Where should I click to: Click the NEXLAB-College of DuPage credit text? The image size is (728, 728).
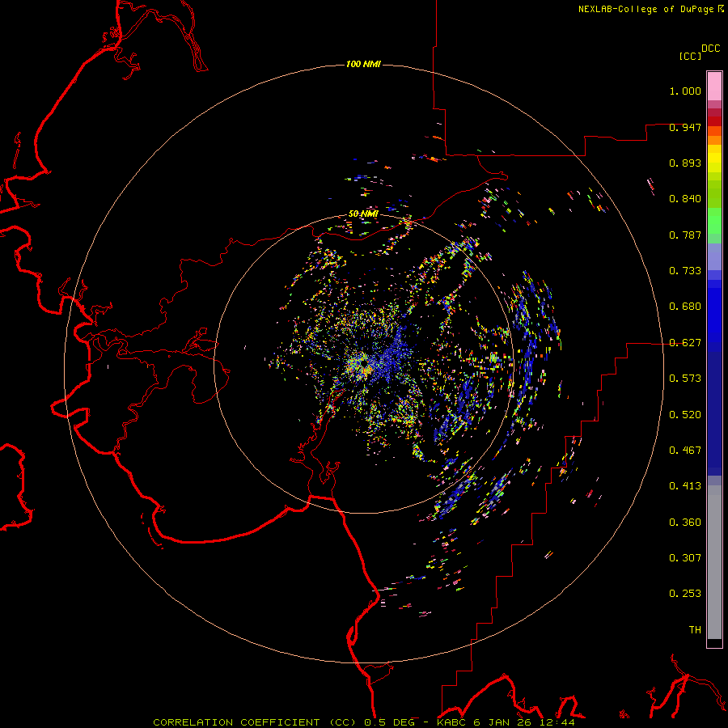click(645, 9)
